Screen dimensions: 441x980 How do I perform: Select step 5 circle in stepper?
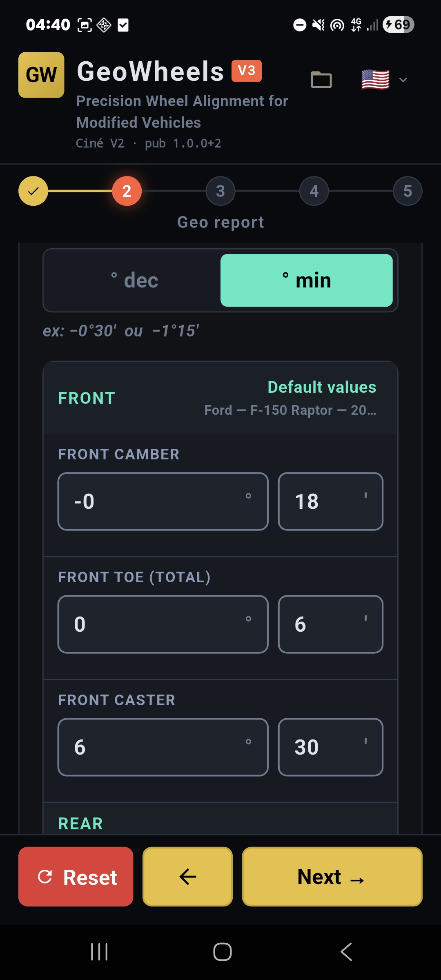click(408, 191)
